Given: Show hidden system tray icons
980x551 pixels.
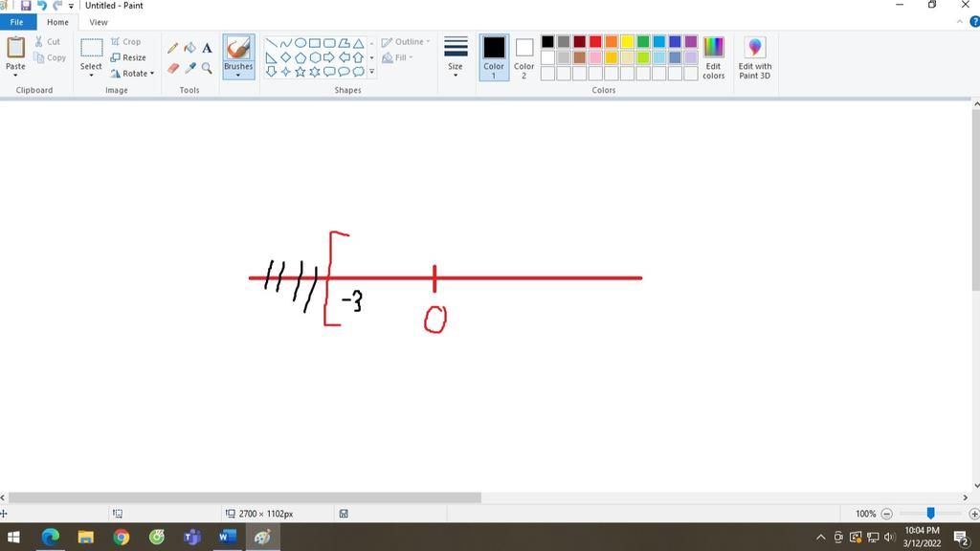Looking at the screenshot, I should pos(820,538).
